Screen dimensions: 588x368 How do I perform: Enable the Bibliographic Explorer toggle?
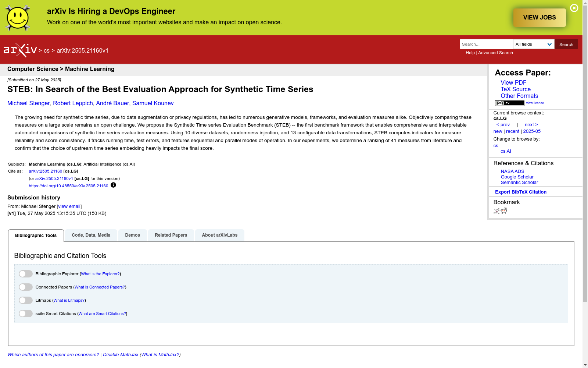point(26,274)
